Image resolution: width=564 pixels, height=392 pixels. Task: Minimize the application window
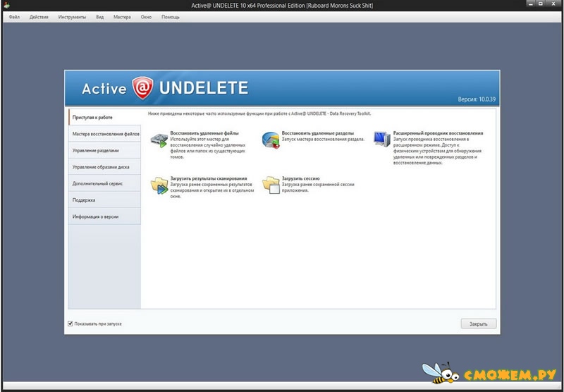(x=532, y=4)
